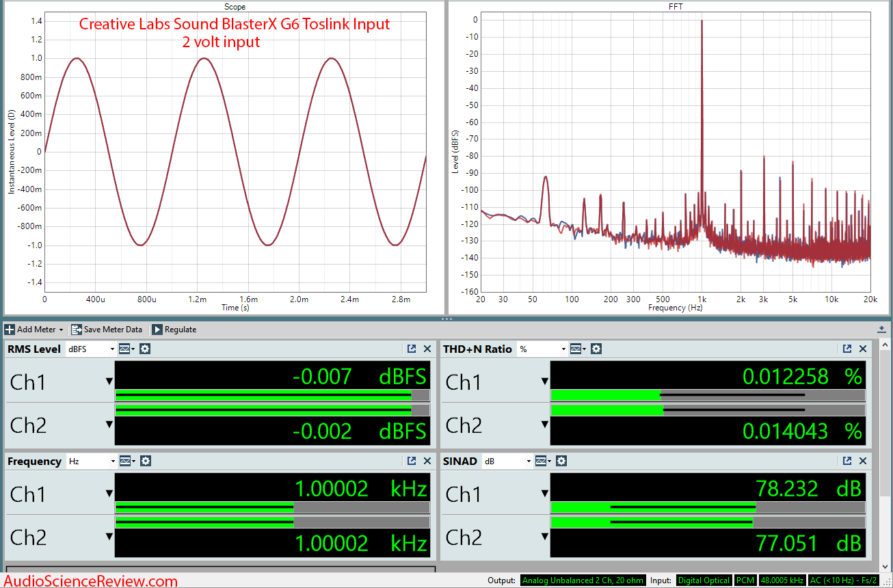Click the Regulate play icon
This screenshot has width=893, height=588.
157,330
